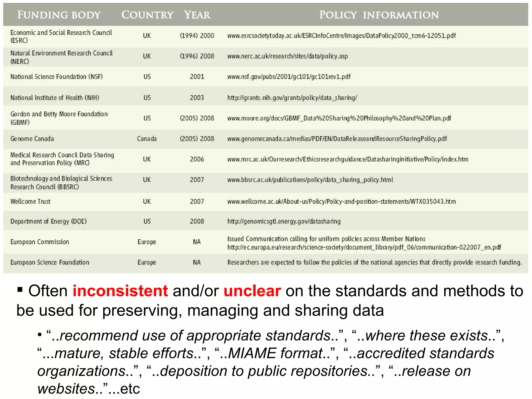Image resolution: width=532 pixels, height=399 pixels.
Task: Open the www.mrc.ac.uk Datasharinginitiative URL
Action: click(x=348, y=159)
